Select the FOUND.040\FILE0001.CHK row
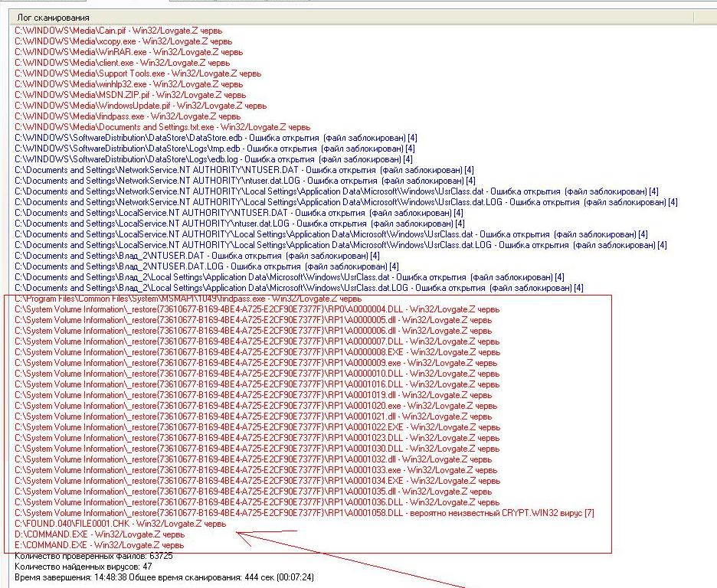This screenshot has width=717, height=588. tap(120, 524)
